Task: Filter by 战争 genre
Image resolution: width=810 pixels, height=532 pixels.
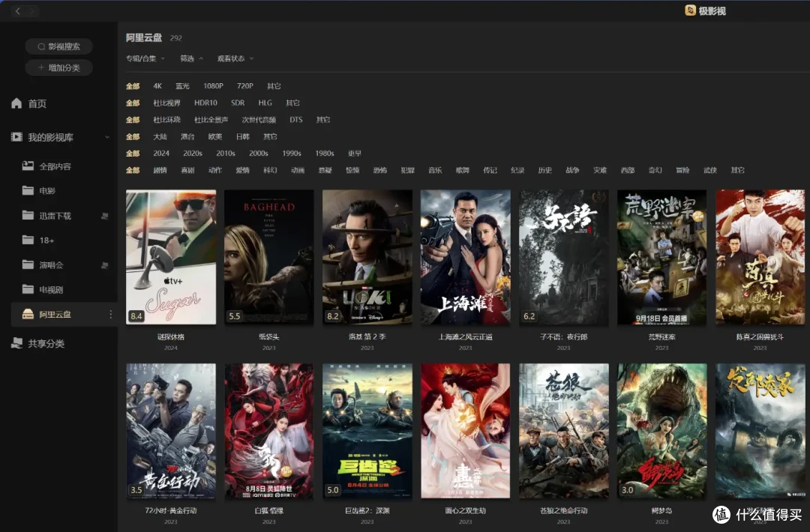Action: [x=572, y=170]
